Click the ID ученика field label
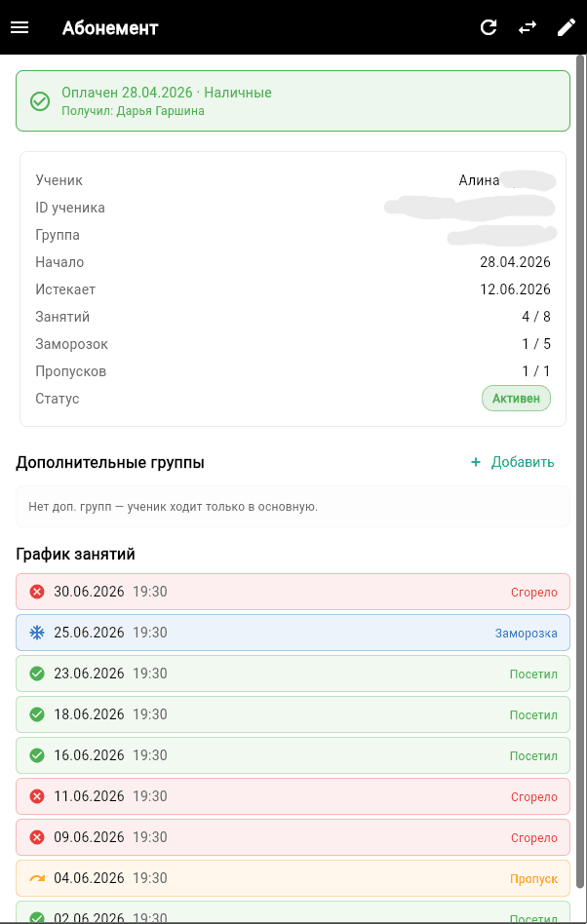 coord(70,208)
